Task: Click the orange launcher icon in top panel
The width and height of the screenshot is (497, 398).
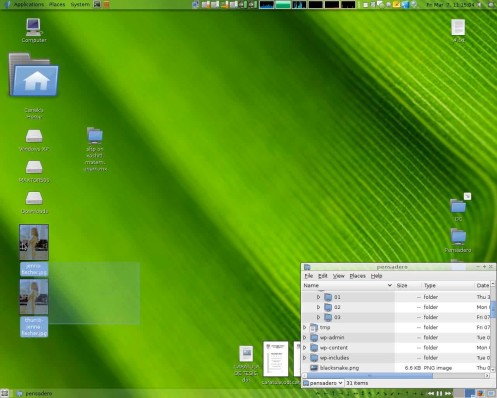Action: coord(106,4)
